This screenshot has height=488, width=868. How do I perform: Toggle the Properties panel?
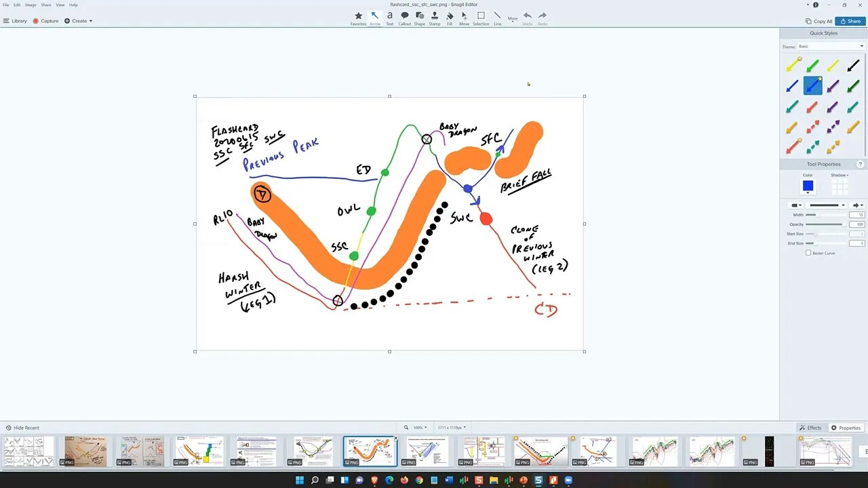point(846,428)
